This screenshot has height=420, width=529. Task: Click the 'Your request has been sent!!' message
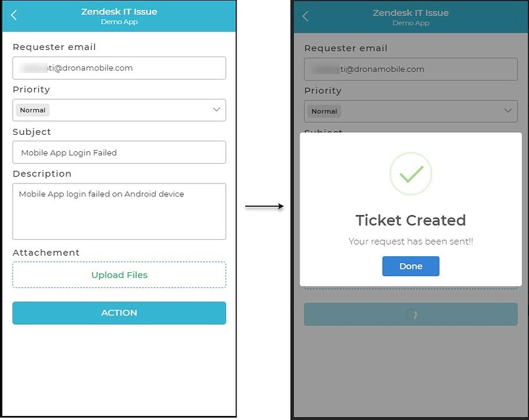coord(411,241)
